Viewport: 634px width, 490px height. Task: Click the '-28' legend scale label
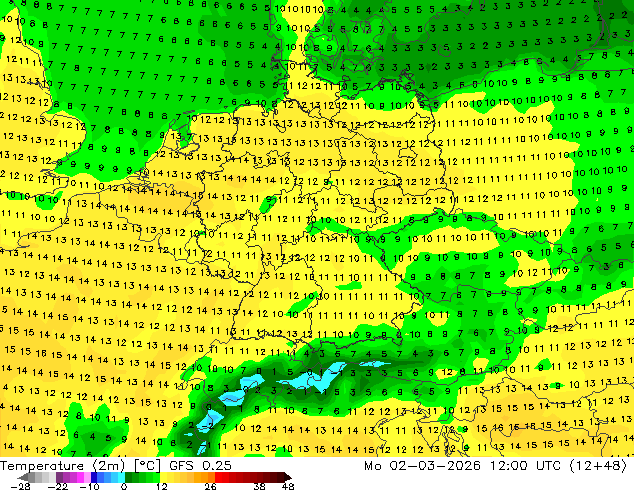pyautogui.click(x=20, y=486)
